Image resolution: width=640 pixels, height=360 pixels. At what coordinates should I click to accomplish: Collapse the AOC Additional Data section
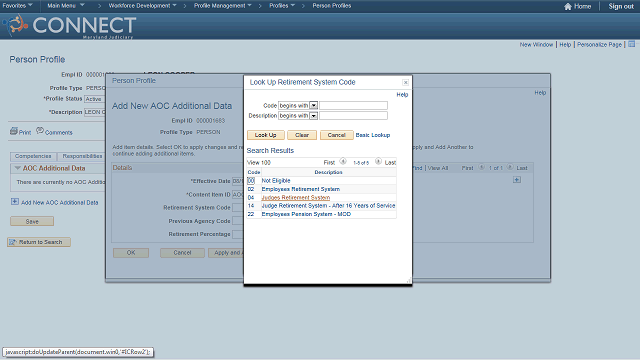coord(18,168)
